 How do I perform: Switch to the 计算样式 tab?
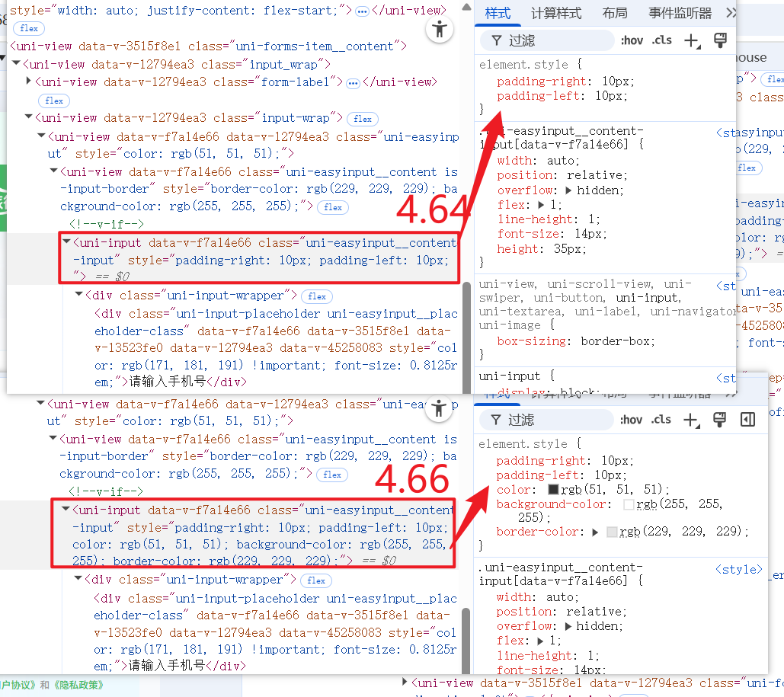click(x=555, y=13)
